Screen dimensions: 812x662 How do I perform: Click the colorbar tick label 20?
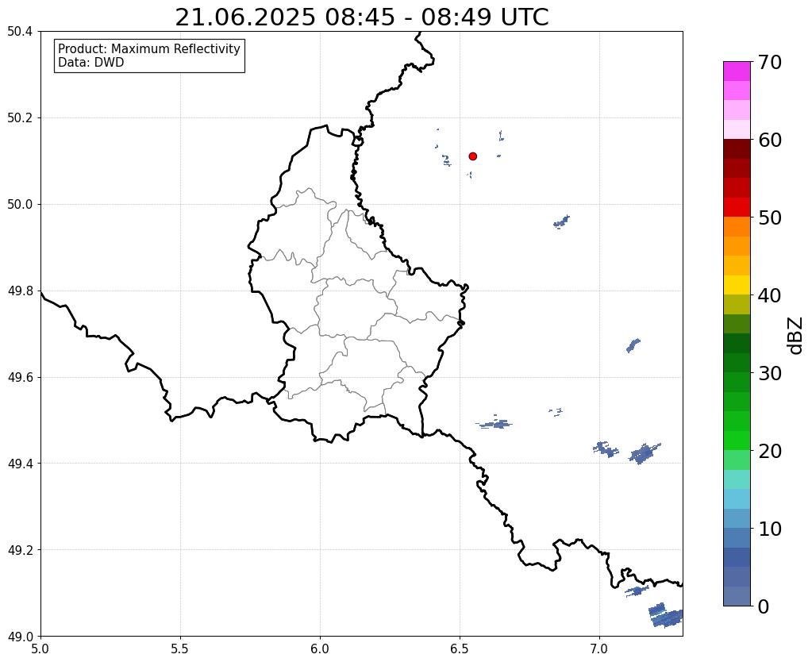tap(770, 451)
